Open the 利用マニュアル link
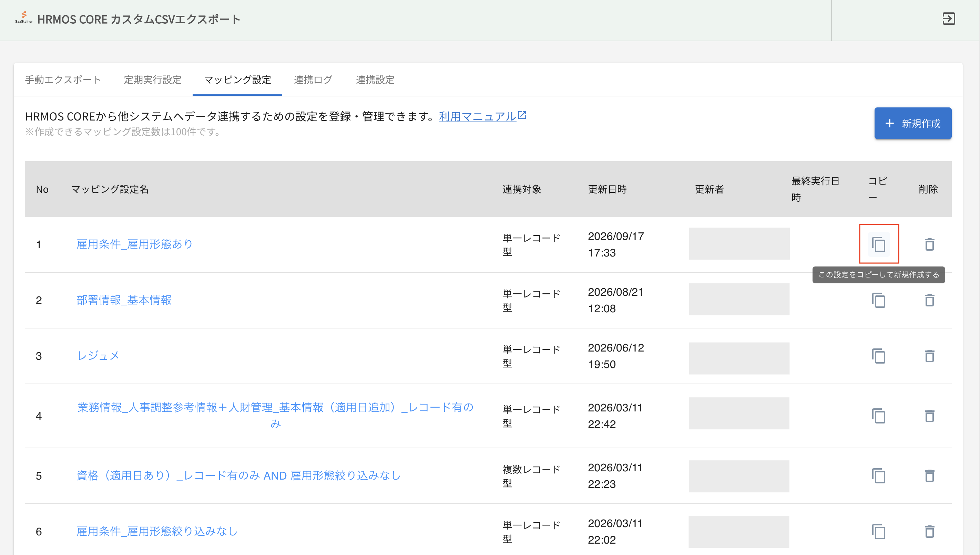The image size is (980, 555). click(x=482, y=116)
